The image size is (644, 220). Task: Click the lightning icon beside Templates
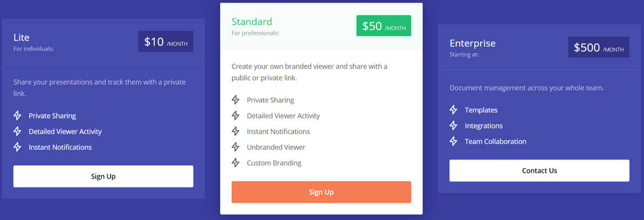point(453,110)
